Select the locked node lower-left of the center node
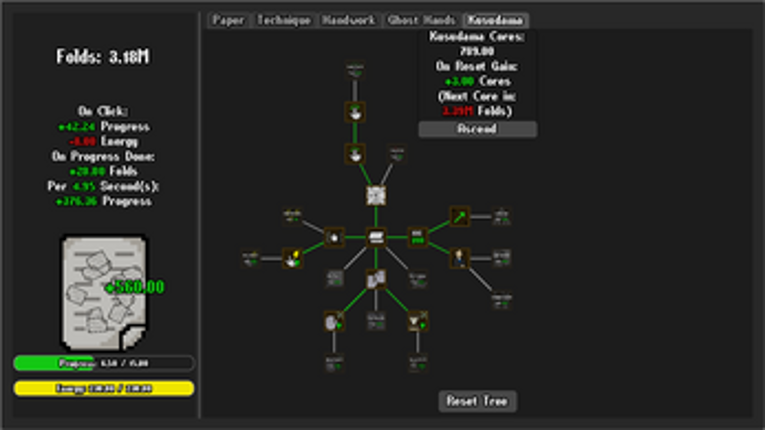The image size is (765, 430). click(334, 279)
